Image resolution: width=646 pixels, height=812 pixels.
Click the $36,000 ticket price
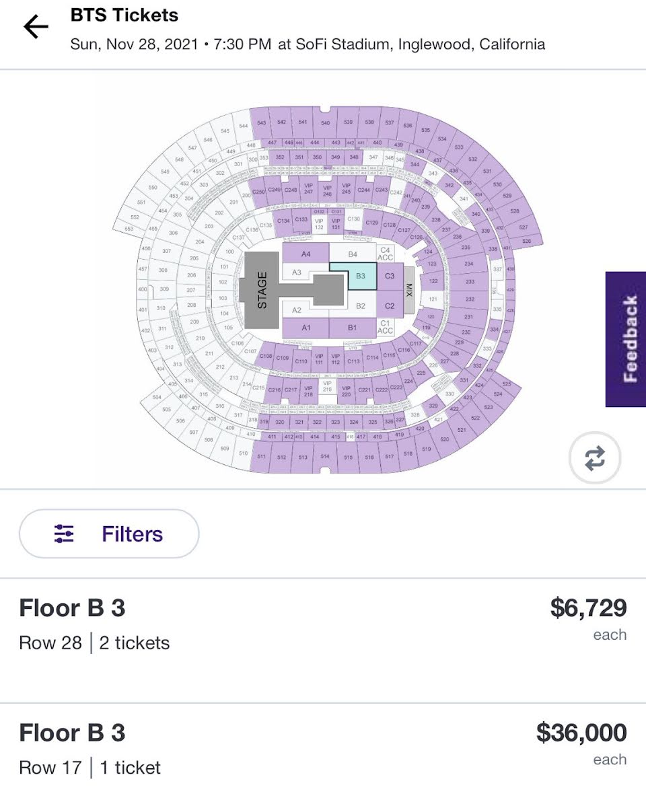click(581, 733)
